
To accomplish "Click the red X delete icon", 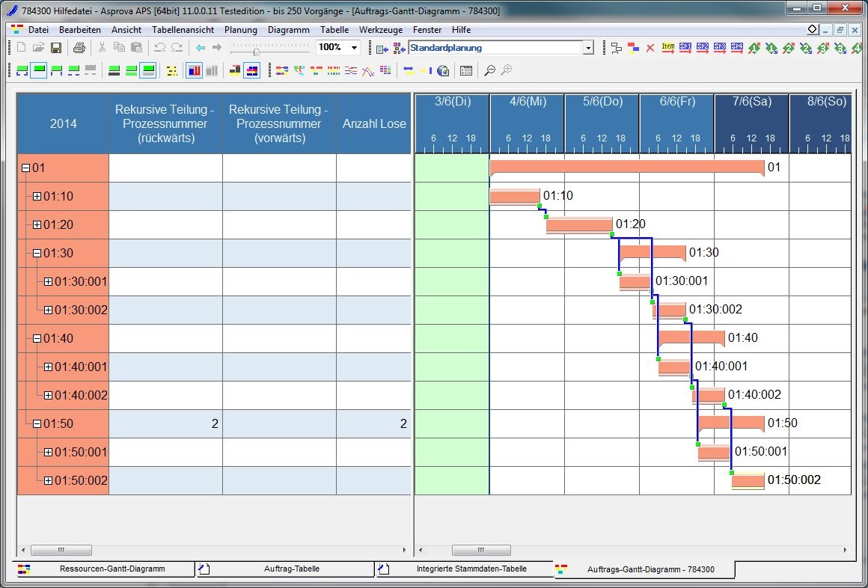I will [650, 48].
